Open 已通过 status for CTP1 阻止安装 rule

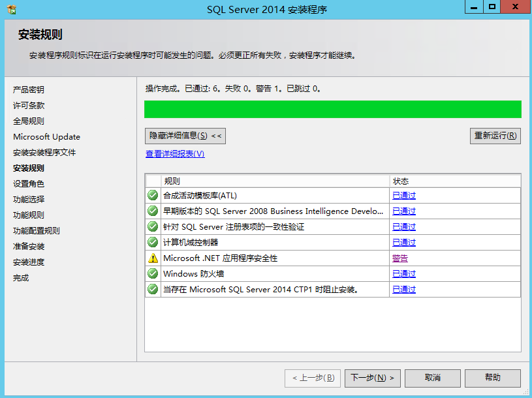point(404,290)
